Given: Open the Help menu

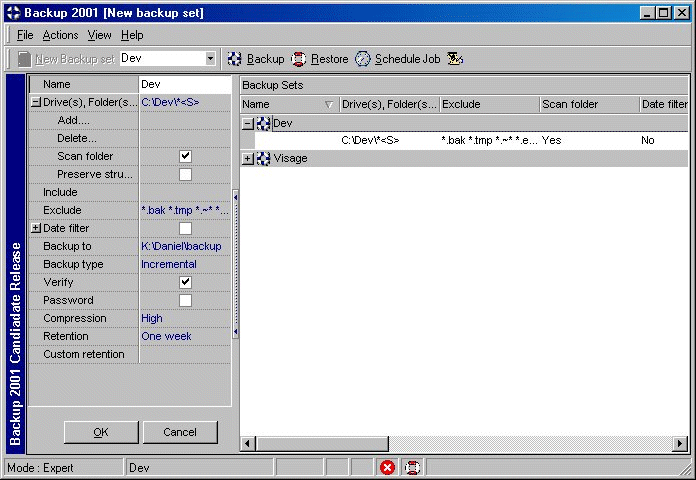Looking at the screenshot, I should point(132,35).
